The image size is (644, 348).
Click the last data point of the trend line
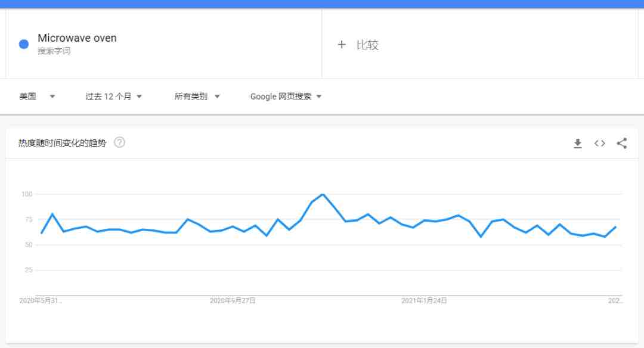[x=615, y=226]
